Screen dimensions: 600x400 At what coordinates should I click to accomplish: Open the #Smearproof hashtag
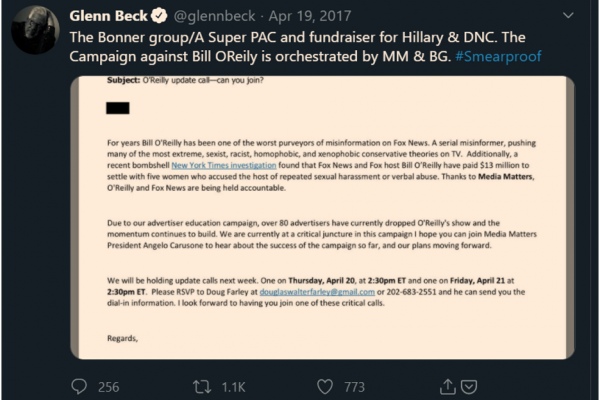click(498, 56)
